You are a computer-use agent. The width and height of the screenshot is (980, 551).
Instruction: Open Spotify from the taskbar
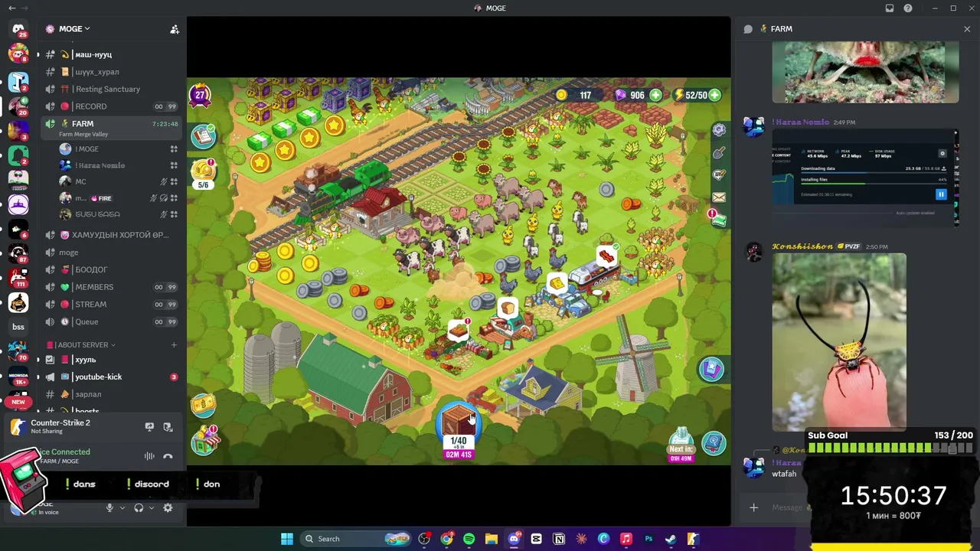pyautogui.click(x=469, y=539)
